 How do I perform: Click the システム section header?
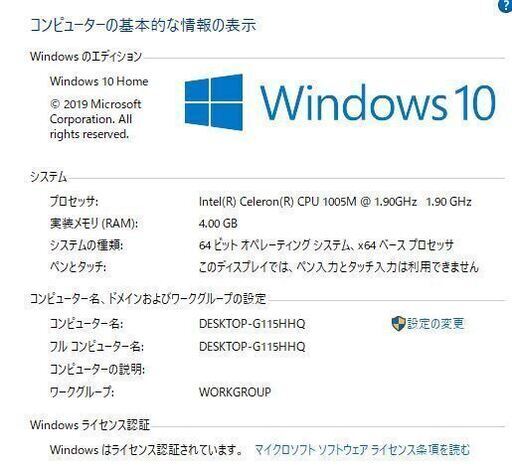tap(48, 177)
